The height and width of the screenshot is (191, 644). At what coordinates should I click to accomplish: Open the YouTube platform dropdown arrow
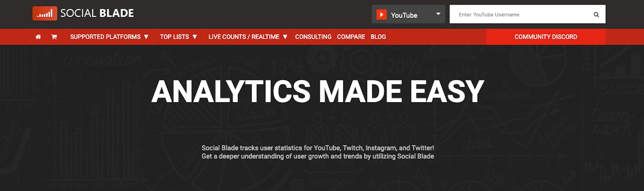click(438, 14)
